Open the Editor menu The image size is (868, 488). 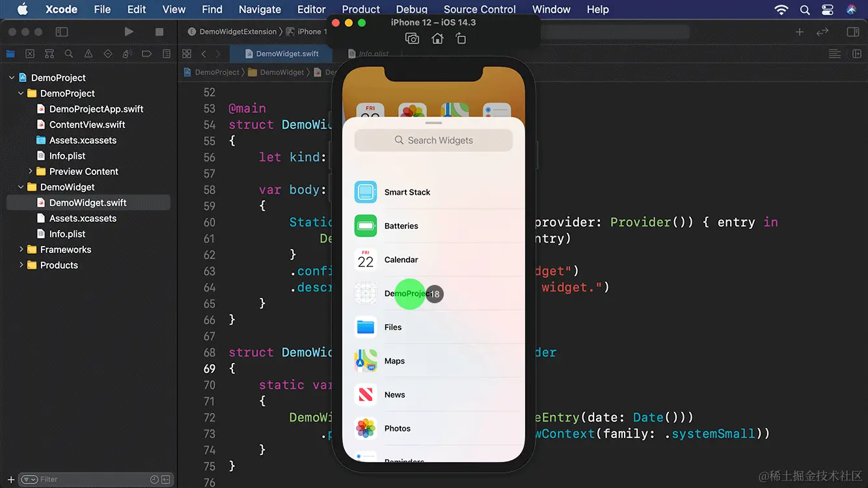[x=311, y=9]
